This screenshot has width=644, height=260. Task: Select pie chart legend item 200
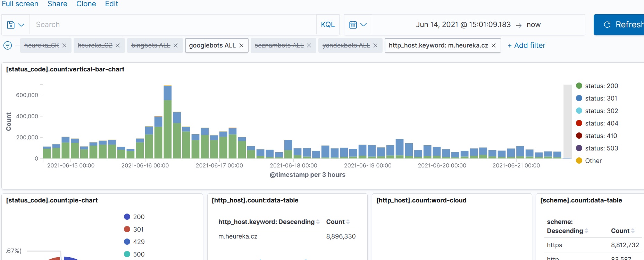[134, 217]
